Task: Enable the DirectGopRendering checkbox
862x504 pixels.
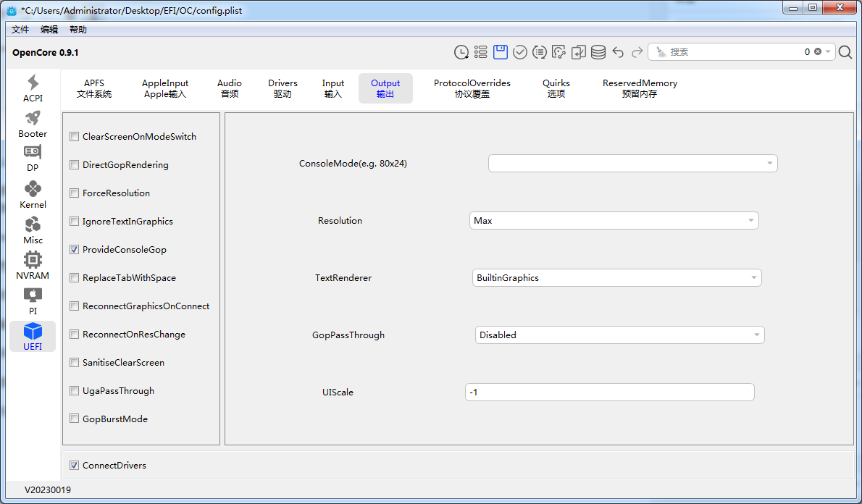Action: tap(75, 165)
